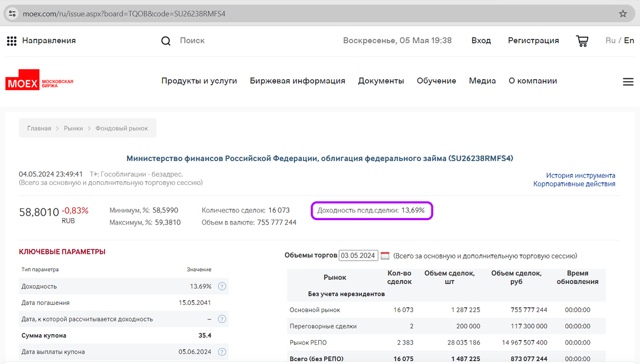Click the trading volumes date input field
Image resolution: width=640 pixels, height=364 pixels.
click(358, 255)
